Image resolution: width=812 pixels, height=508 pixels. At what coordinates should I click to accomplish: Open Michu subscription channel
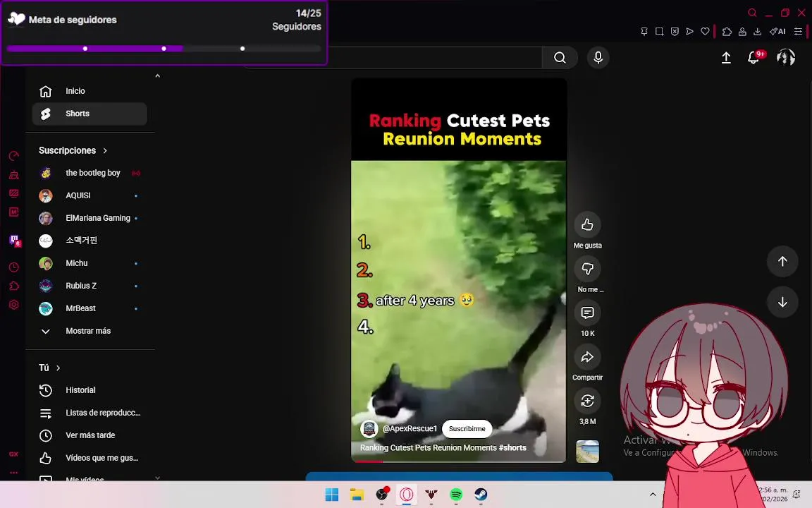point(90,263)
